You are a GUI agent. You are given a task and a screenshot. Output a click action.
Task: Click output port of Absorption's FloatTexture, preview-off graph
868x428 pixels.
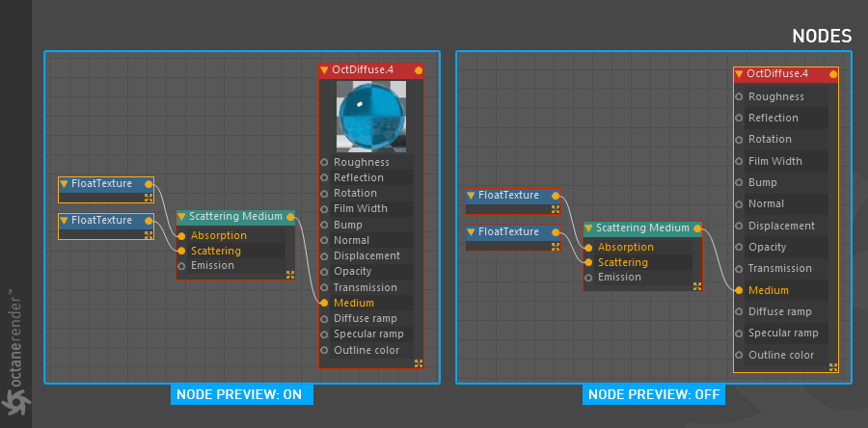pyautogui.click(x=556, y=195)
